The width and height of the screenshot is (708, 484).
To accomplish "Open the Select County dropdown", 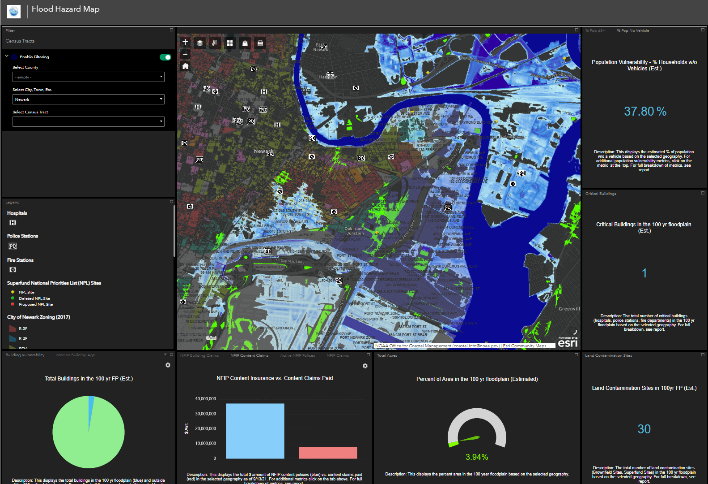I will (x=88, y=76).
